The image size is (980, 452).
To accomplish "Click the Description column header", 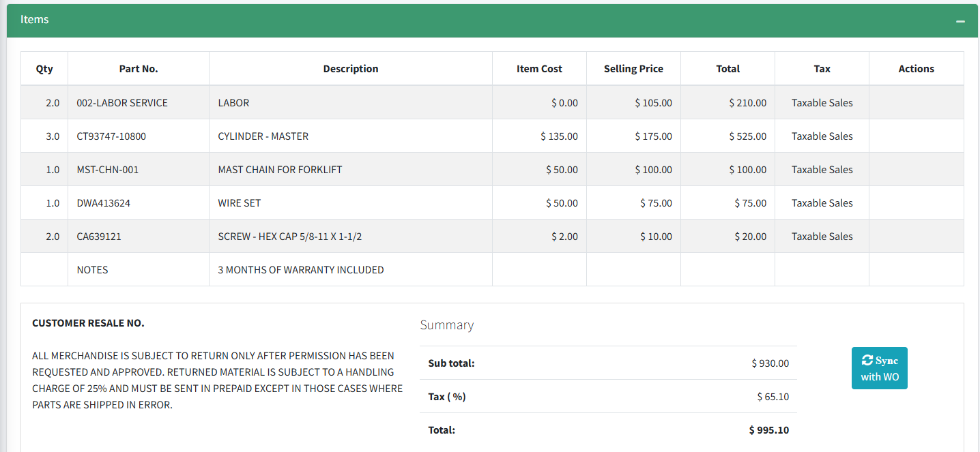I will pyautogui.click(x=351, y=69).
